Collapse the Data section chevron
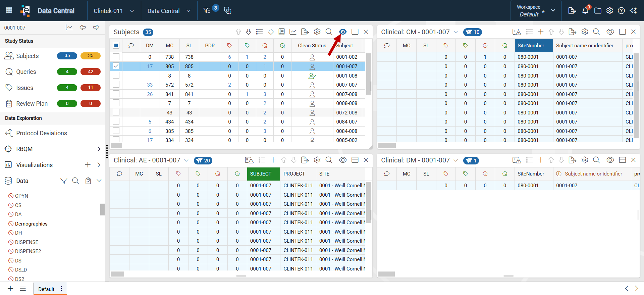Viewport: 644px width, 295px height. (x=99, y=181)
